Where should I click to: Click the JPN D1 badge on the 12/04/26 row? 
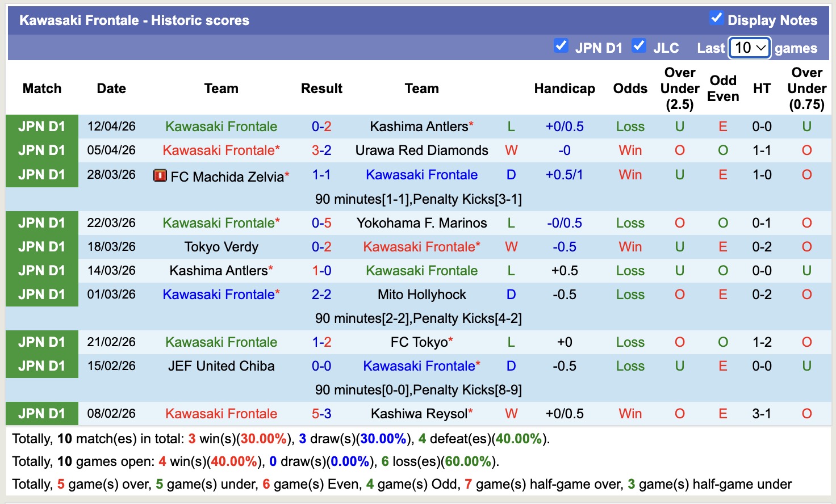point(41,126)
